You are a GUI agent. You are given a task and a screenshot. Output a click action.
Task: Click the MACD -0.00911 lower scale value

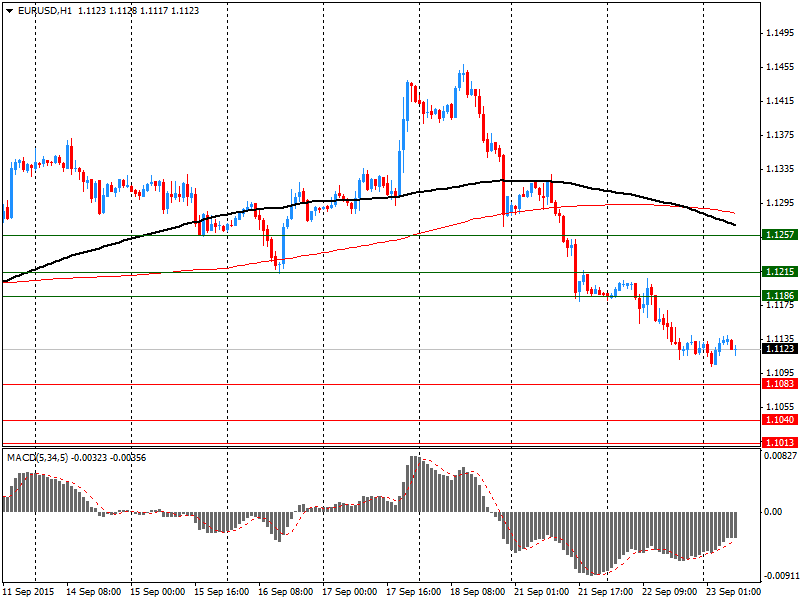[781, 577]
